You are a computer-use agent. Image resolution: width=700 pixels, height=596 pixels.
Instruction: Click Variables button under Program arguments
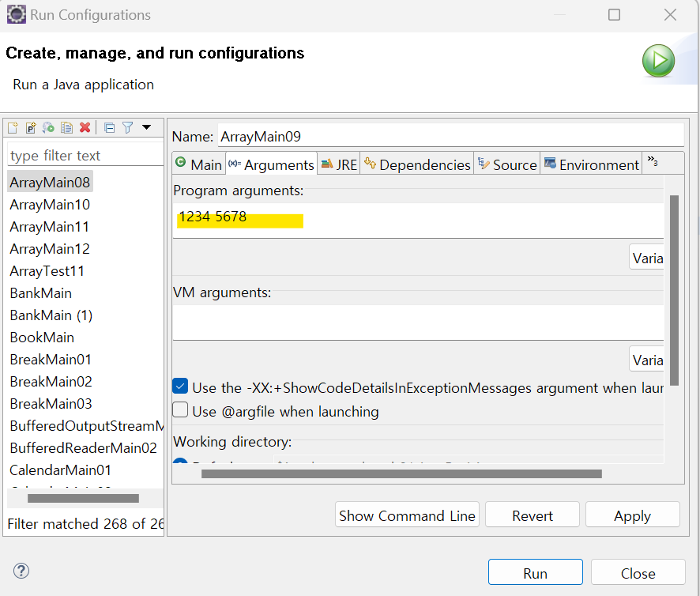(646, 258)
